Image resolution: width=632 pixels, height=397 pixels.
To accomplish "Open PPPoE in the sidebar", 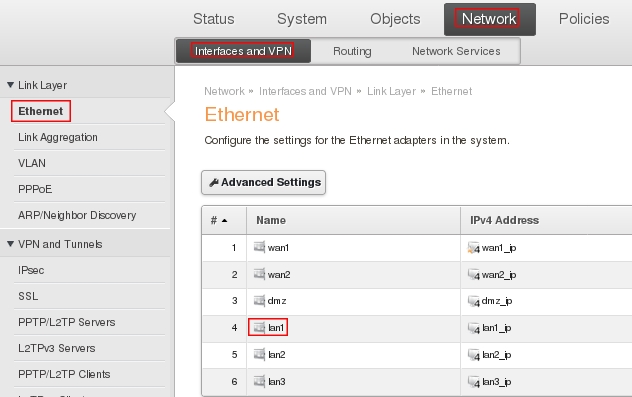I will click(x=35, y=189).
